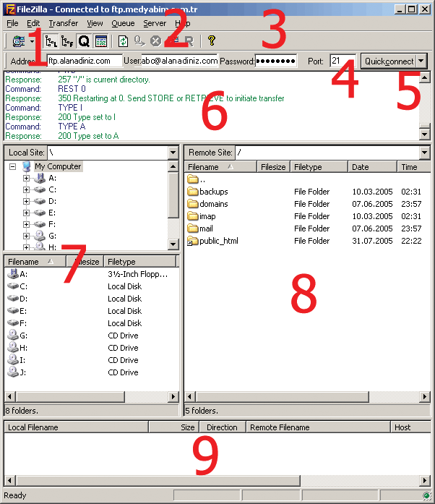Screen dimensions: 435x504
Task: Select the public_html folder icon
Action: click(x=193, y=241)
